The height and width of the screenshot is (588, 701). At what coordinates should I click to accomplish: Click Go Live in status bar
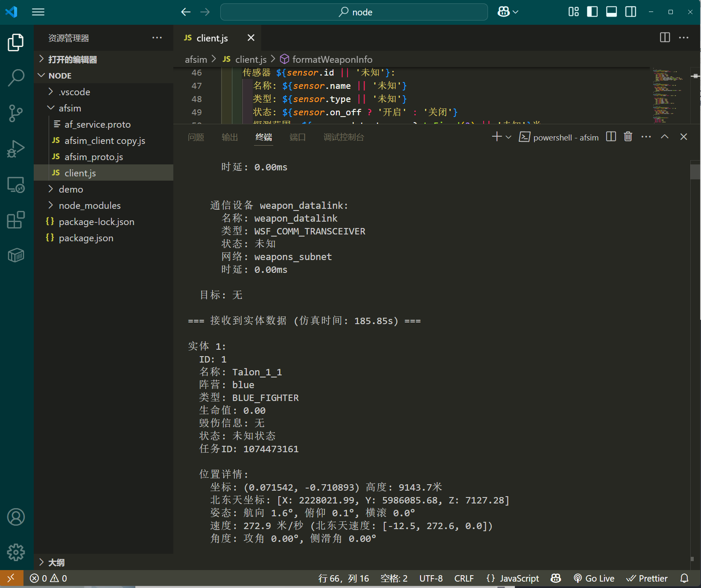tap(594, 578)
